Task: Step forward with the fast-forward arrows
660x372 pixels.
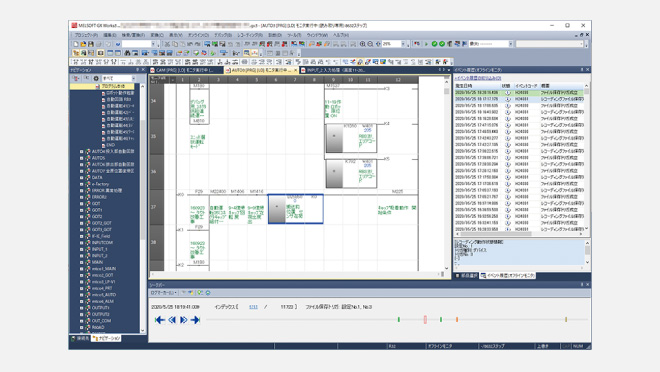Action: (x=184, y=320)
